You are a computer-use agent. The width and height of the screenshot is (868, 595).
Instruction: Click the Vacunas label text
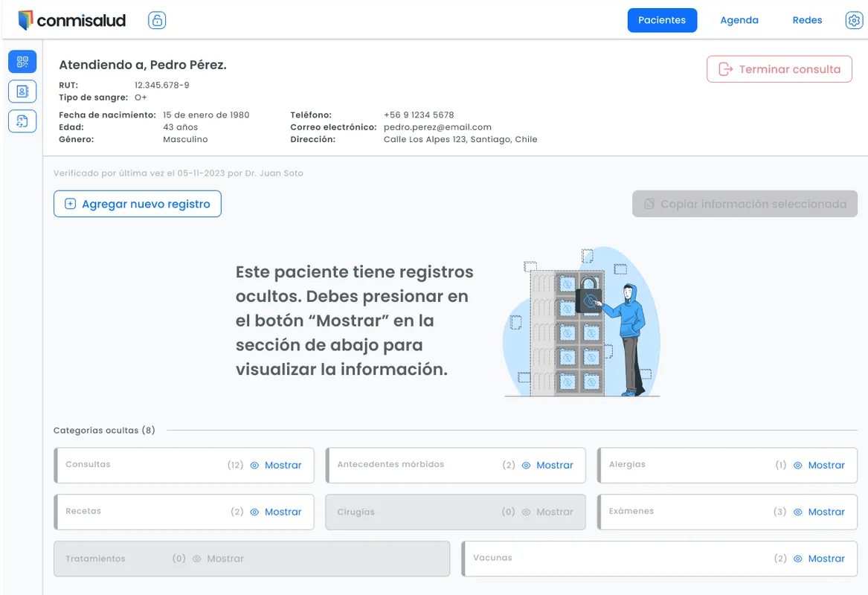(x=492, y=558)
